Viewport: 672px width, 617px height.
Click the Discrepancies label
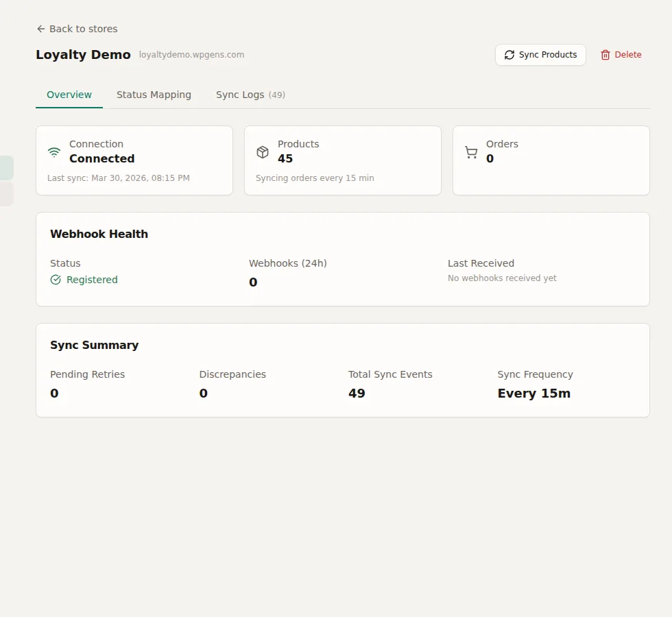click(x=232, y=374)
